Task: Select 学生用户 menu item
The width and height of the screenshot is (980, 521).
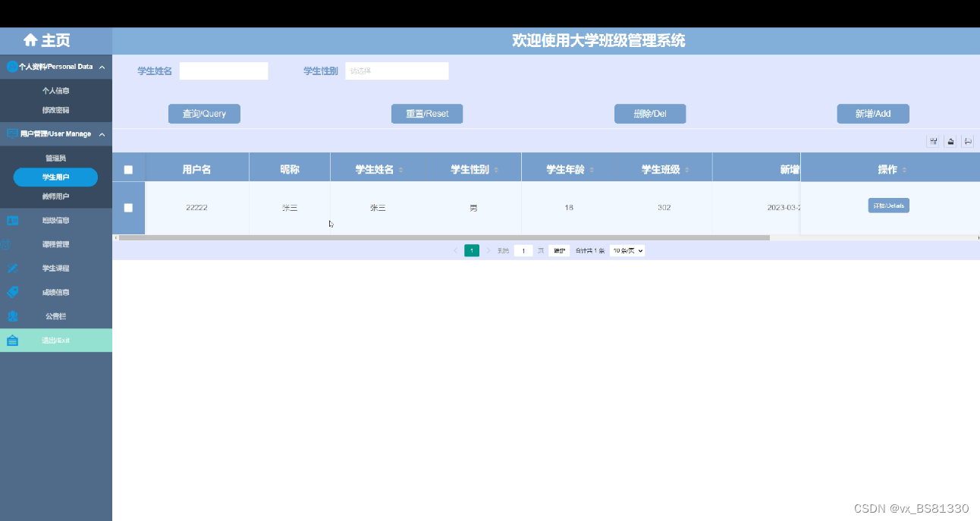Action: 55,177
